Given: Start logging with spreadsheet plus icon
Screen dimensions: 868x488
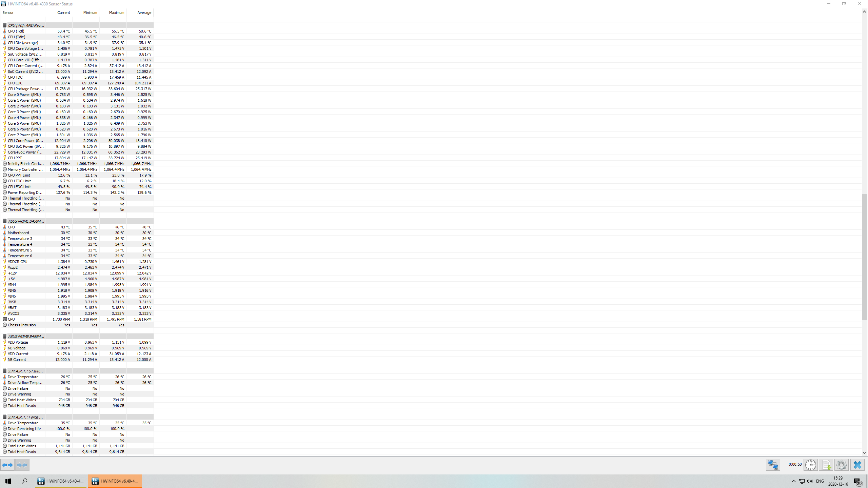Looking at the screenshot, I should coord(826,465).
